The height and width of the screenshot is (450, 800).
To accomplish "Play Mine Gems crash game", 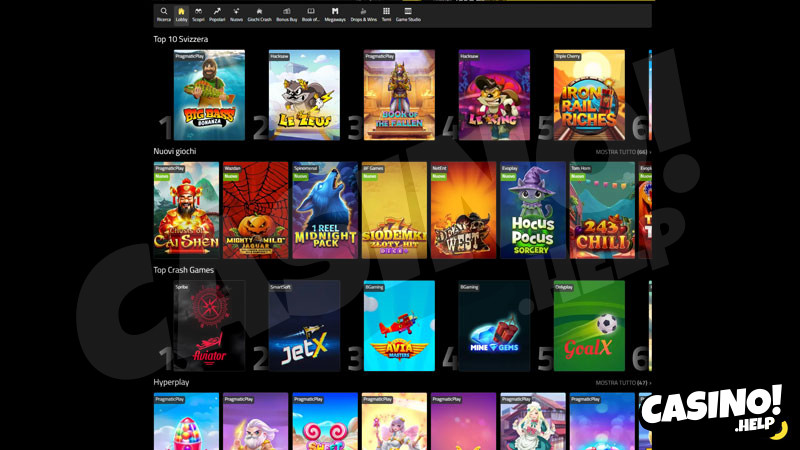I will click(494, 326).
